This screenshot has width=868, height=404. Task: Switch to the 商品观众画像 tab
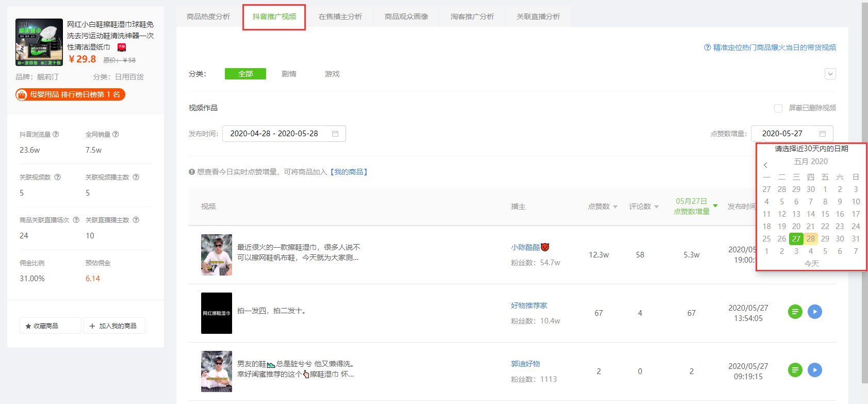pos(406,17)
